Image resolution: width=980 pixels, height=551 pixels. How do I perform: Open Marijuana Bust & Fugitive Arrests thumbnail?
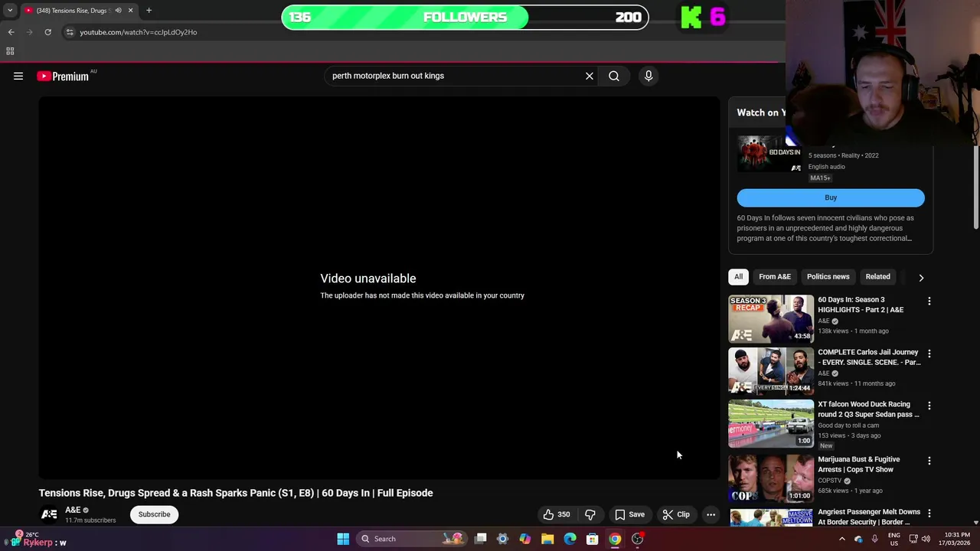(771, 478)
